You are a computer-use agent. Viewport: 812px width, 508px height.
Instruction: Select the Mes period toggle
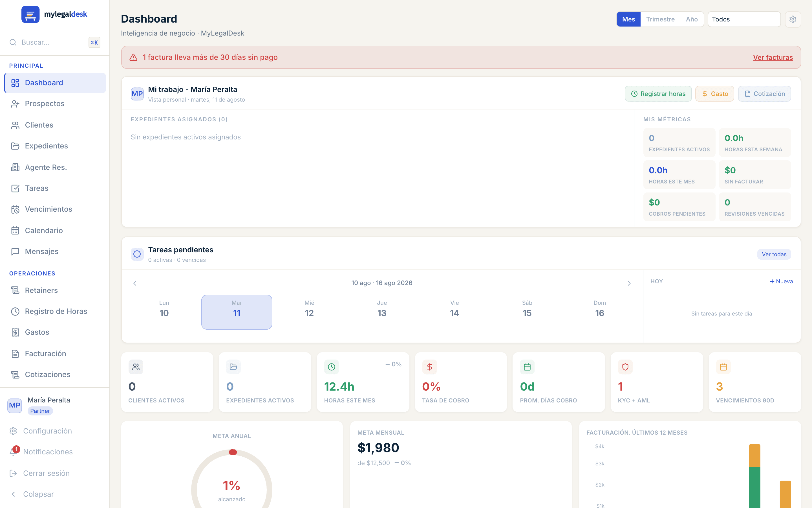[628, 19]
